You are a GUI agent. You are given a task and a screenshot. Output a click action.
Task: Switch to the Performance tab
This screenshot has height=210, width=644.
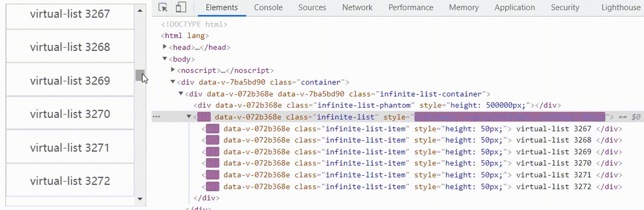pos(411,7)
